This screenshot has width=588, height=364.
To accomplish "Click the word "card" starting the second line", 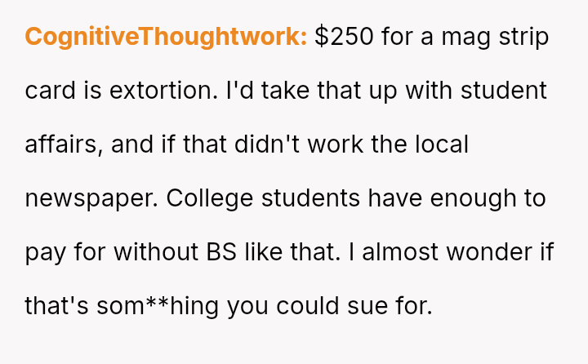I will click(x=50, y=91).
